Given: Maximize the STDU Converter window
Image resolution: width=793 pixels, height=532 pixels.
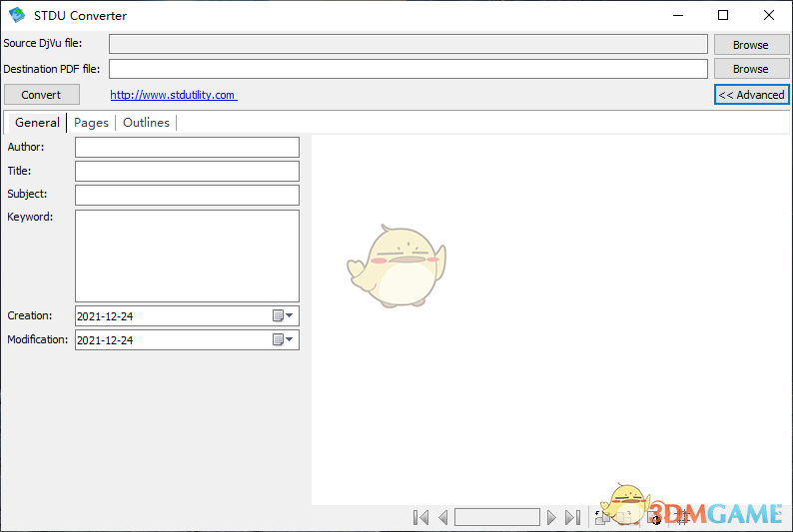Looking at the screenshot, I should point(723,15).
